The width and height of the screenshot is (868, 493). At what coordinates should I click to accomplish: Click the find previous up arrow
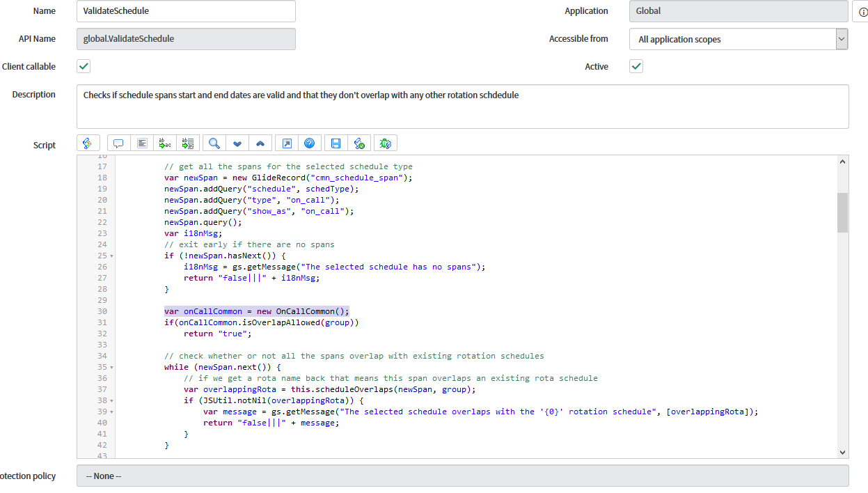point(260,143)
